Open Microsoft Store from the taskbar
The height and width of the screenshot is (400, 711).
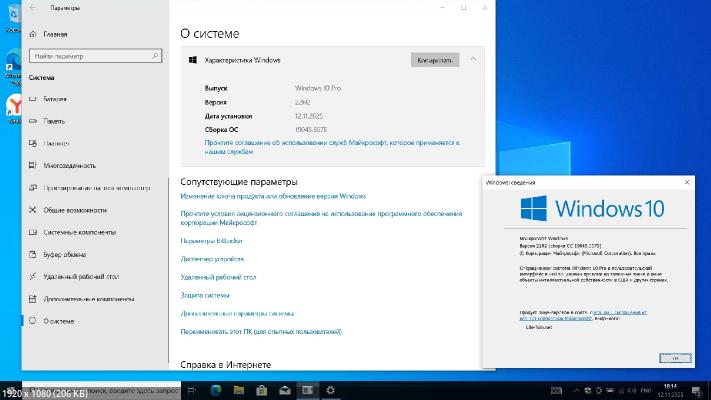pyautogui.click(x=262, y=391)
